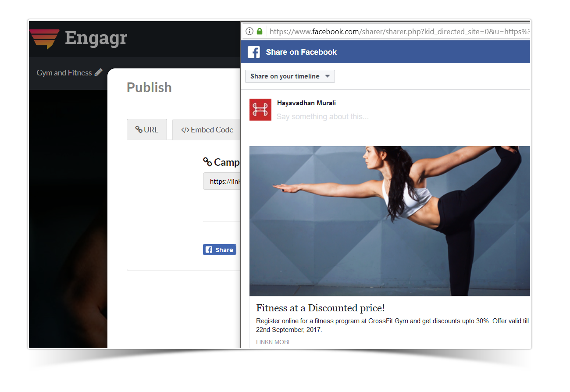
Task: Click the Gym and Fitness campaign title
Action: pos(64,73)
